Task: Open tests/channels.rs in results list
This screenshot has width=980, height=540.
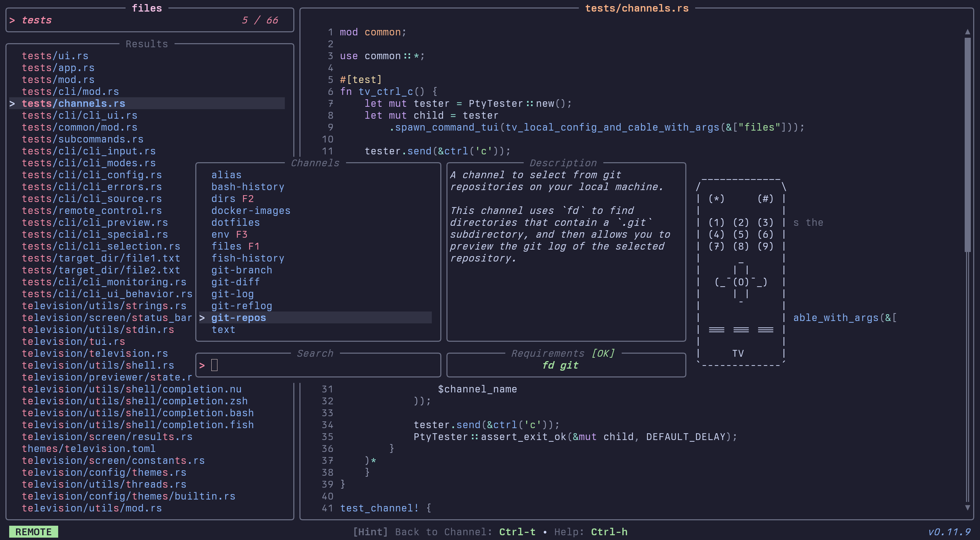Action: [x=73, y=103]
